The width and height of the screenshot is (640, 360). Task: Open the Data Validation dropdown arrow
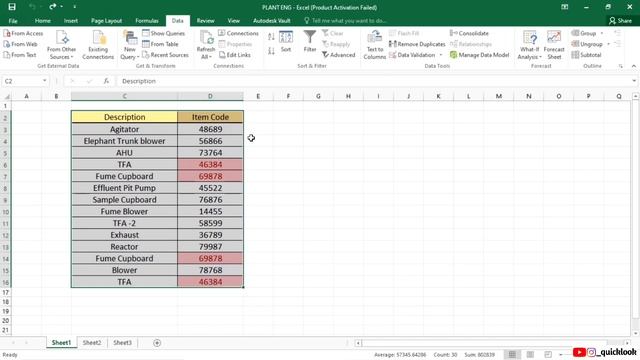tap(441, 55)
